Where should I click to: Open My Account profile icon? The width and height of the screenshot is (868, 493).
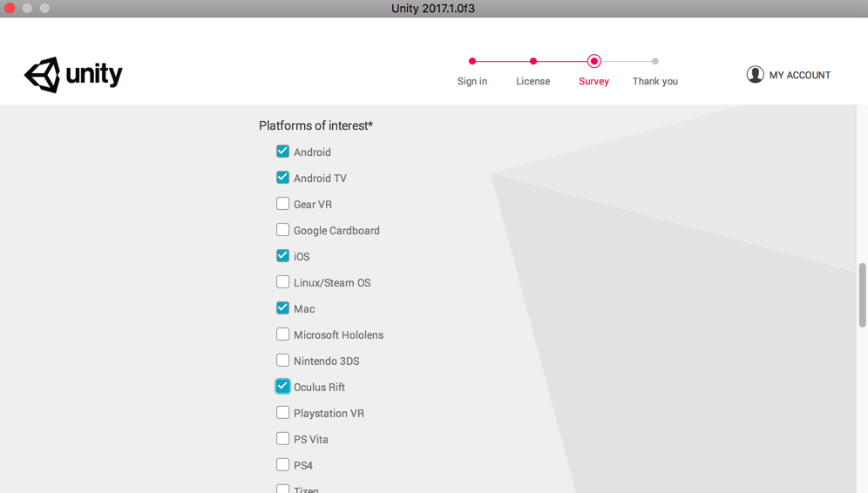[x=755, y=75]
